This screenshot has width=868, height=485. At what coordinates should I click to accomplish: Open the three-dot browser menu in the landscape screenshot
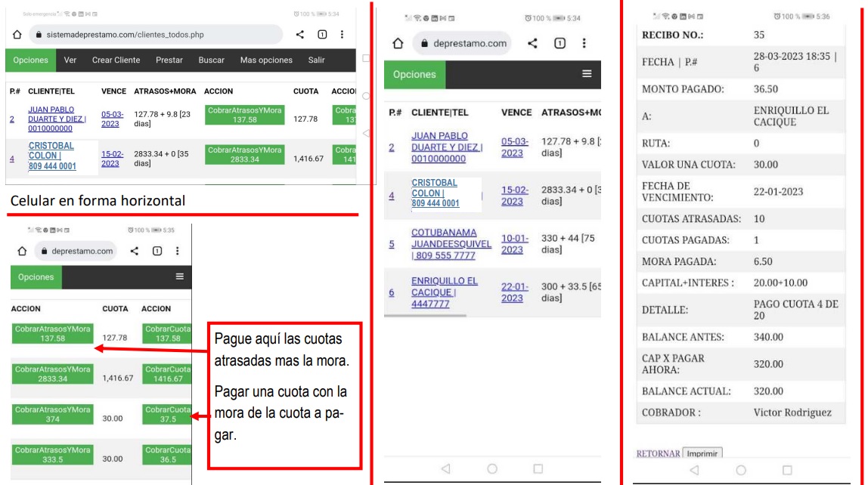[x=342, y=35]
